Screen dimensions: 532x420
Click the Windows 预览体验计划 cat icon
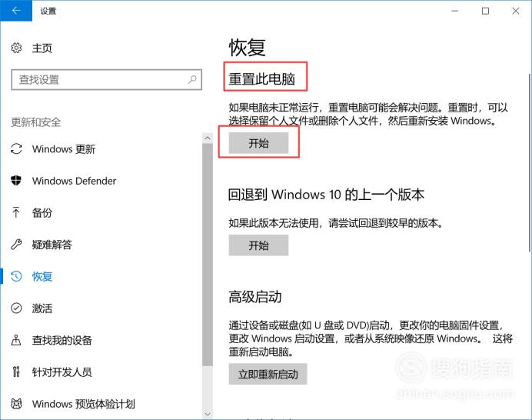[x=16, y=404]
